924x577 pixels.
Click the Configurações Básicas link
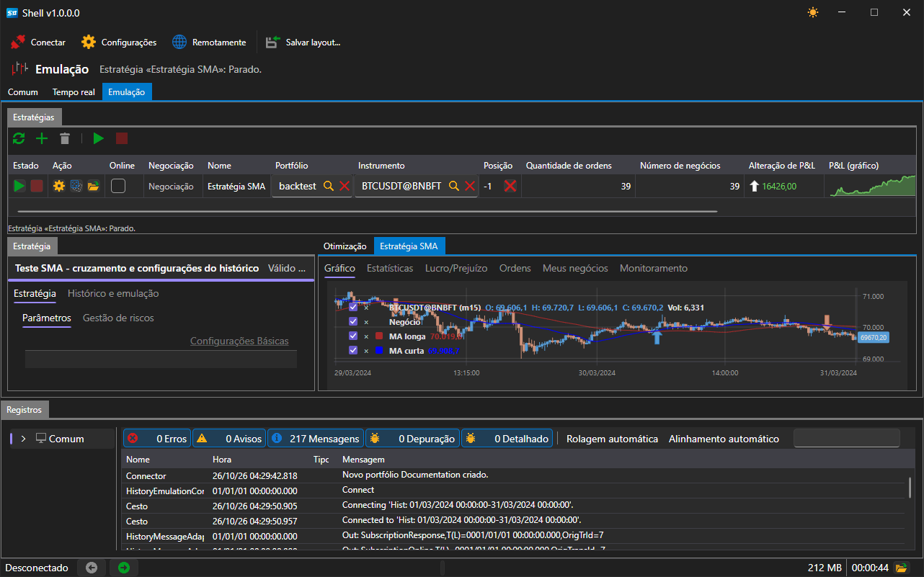239,341
